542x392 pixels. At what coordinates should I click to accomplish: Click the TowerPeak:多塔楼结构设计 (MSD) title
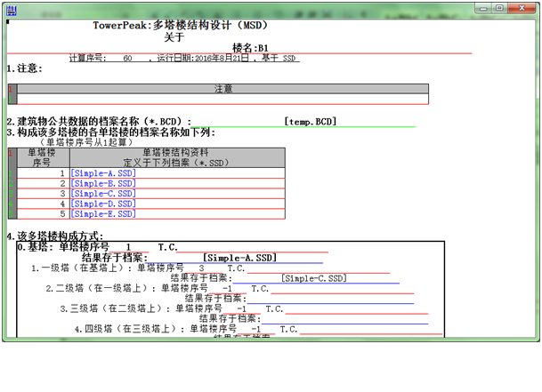coord(180,25)
